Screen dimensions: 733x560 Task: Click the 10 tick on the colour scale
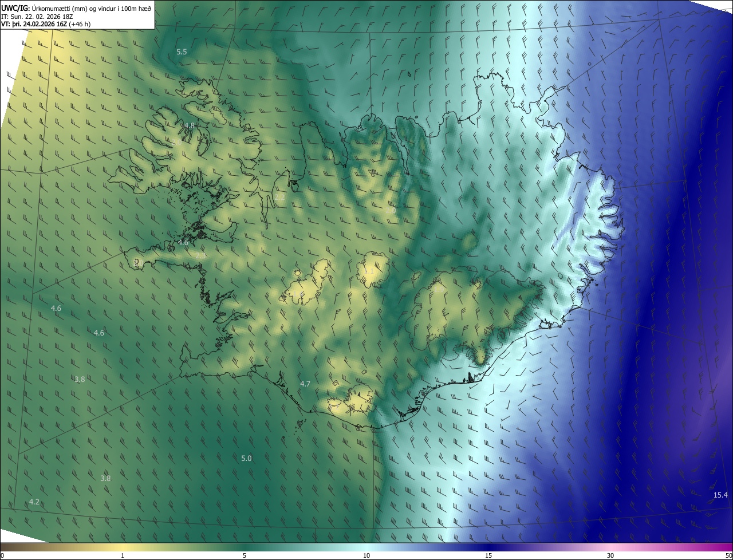coord(366,556)
